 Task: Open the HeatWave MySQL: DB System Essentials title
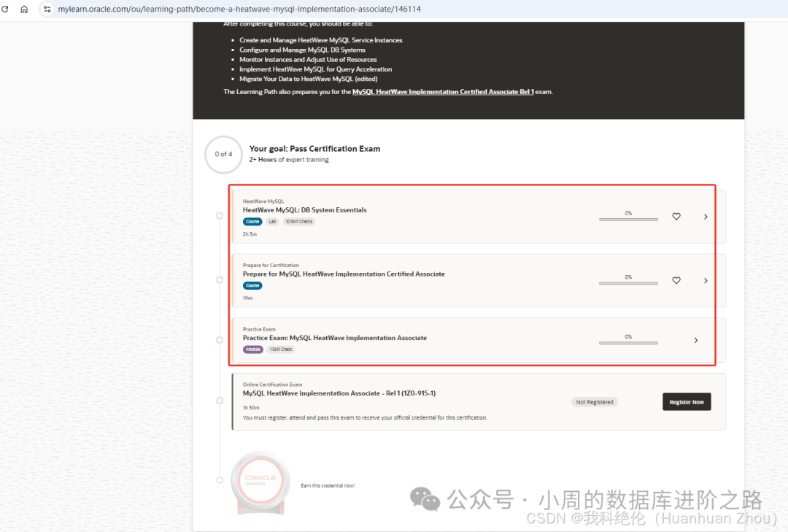(304, 210)
